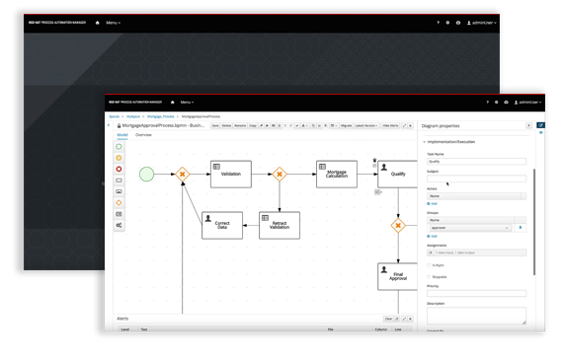Screen dimensions: 563x361
Task: Select the yellow intermediate event palette icon
Action: coord(119,158)
